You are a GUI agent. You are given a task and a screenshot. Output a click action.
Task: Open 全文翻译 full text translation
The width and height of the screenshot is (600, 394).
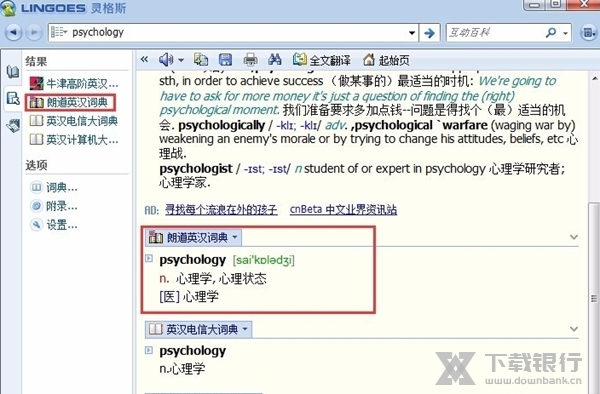[322, 60]
